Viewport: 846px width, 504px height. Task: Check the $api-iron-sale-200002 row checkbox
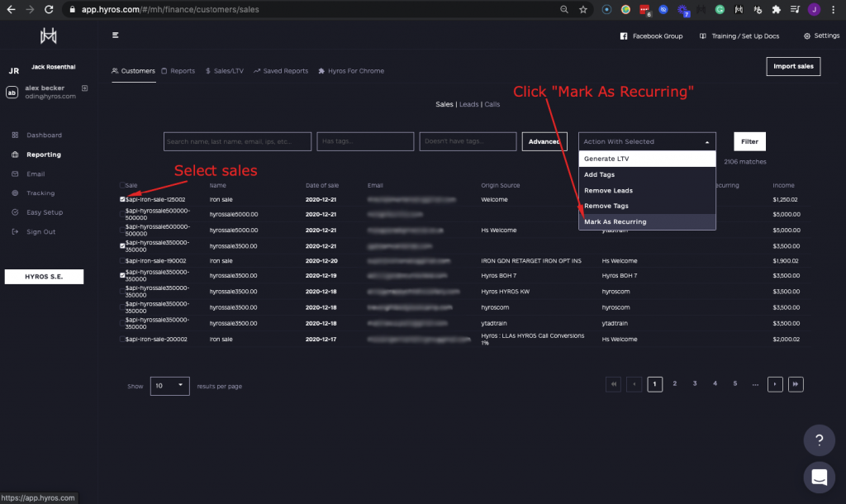point(122,340)
